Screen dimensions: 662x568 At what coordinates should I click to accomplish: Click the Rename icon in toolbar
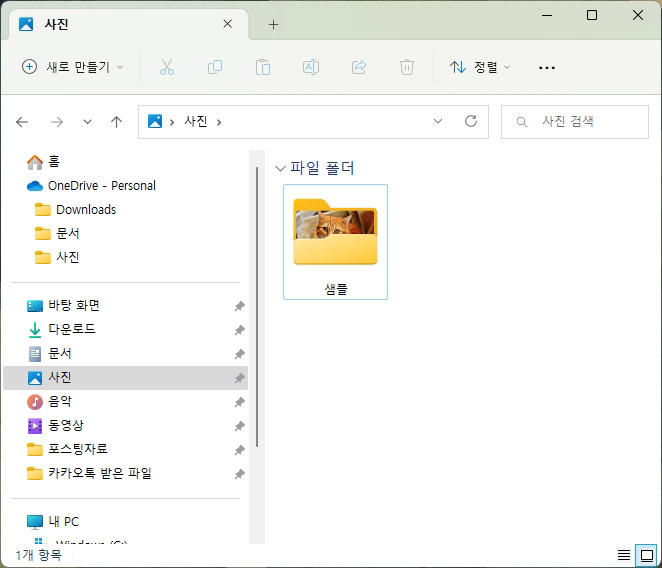click(x=311, y=67)
